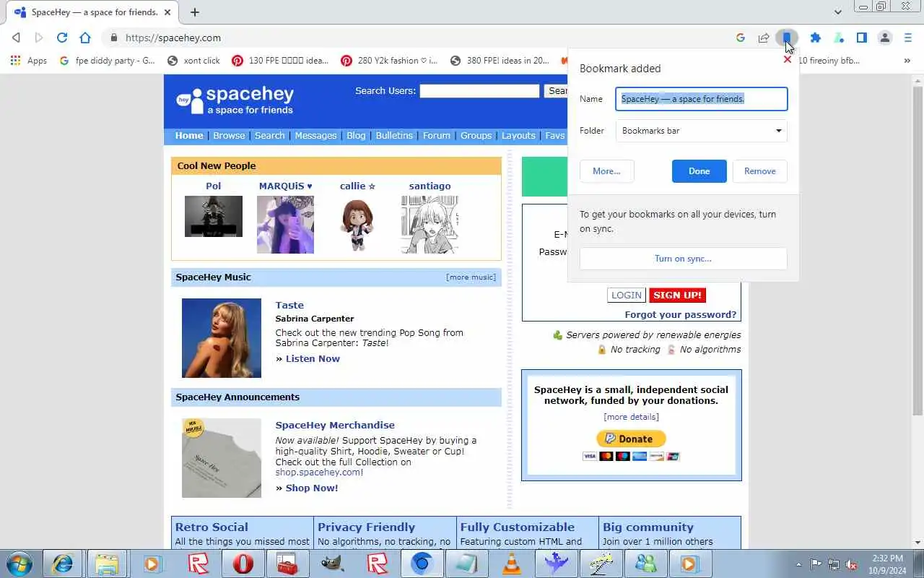This screenshot has width=924, height=578.
Task: Click the lock icon in the address bar
Action: pos(113,38)
